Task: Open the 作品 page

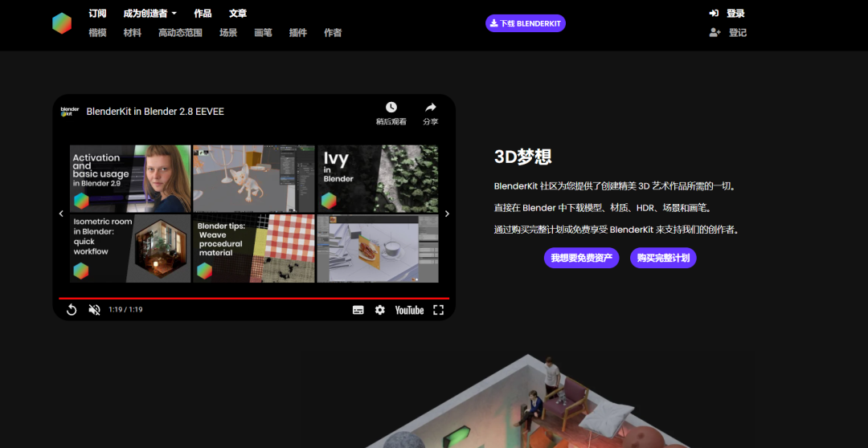Action: click(x=203, y=14)
